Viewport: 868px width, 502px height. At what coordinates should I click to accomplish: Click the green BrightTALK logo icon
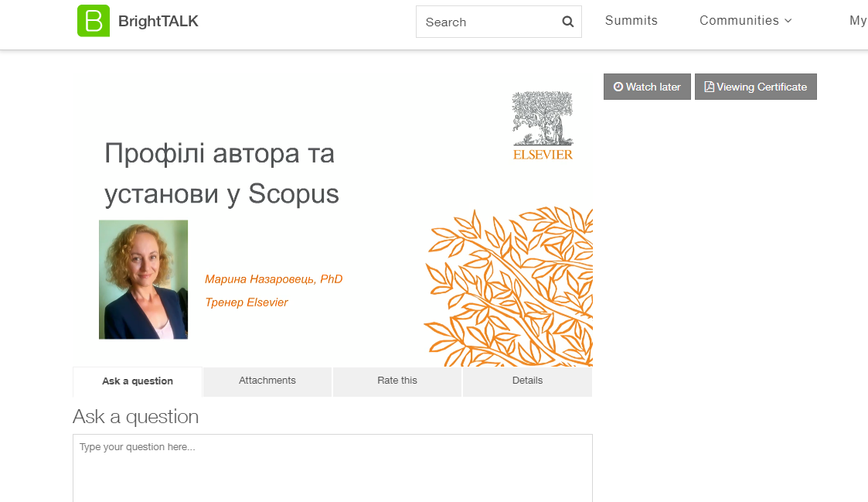(x=93, y=21)
